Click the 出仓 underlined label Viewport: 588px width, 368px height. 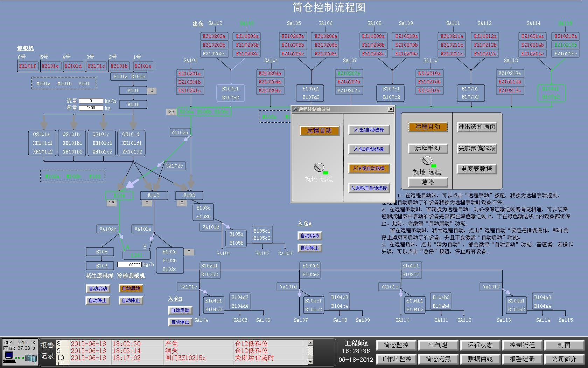[198, 23]
